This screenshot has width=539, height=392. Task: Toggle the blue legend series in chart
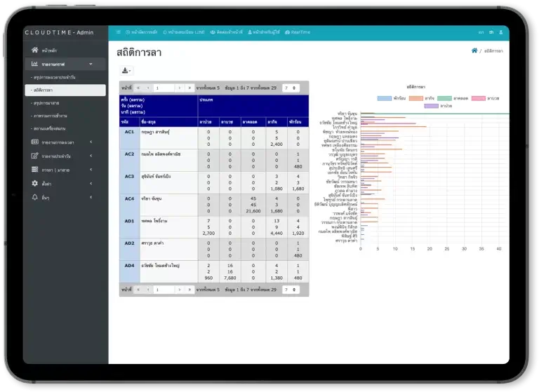pyautogui.click(x=385, y=98)
